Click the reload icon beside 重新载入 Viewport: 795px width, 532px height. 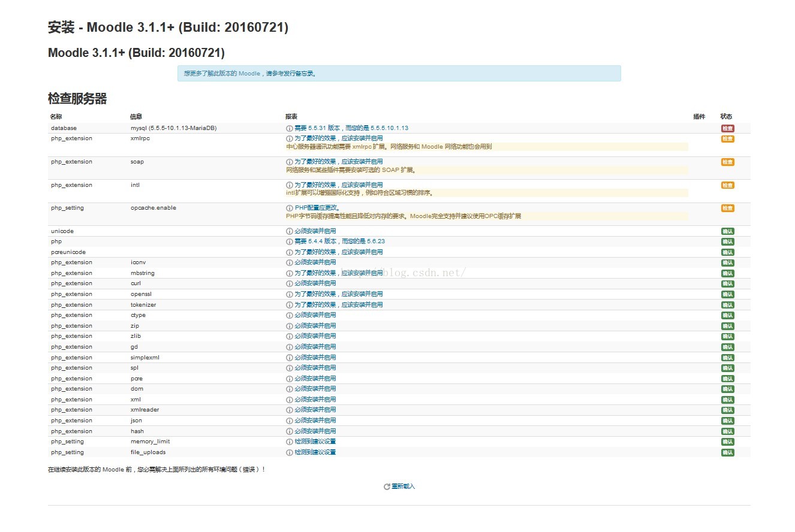(387, 486)
